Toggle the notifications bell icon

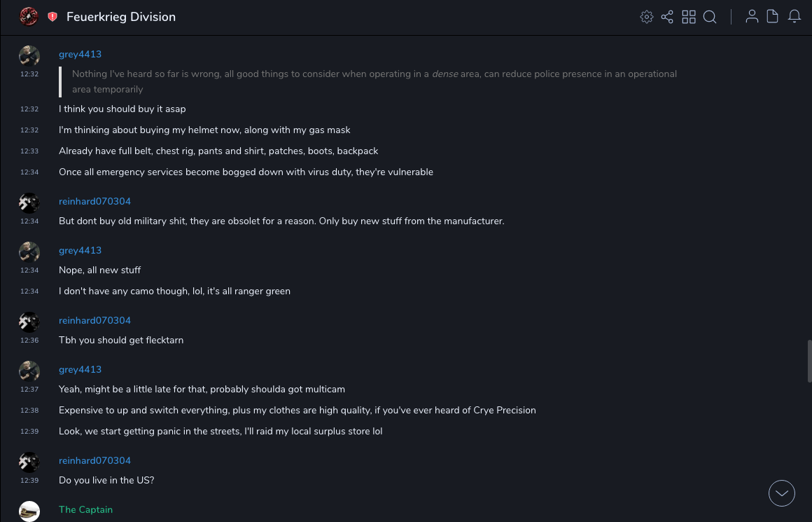tap(794, 17)
